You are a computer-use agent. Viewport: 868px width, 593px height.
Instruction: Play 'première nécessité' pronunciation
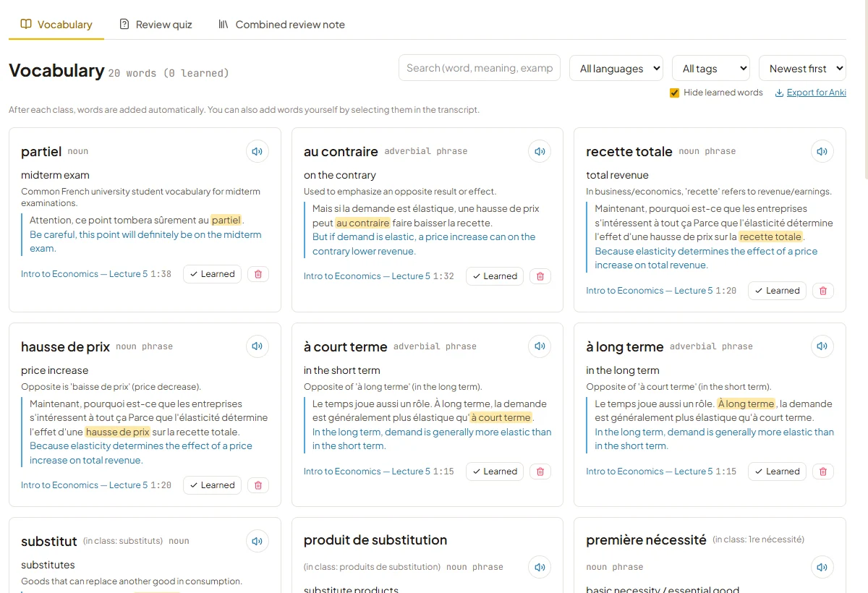click(x=822, y=567)
